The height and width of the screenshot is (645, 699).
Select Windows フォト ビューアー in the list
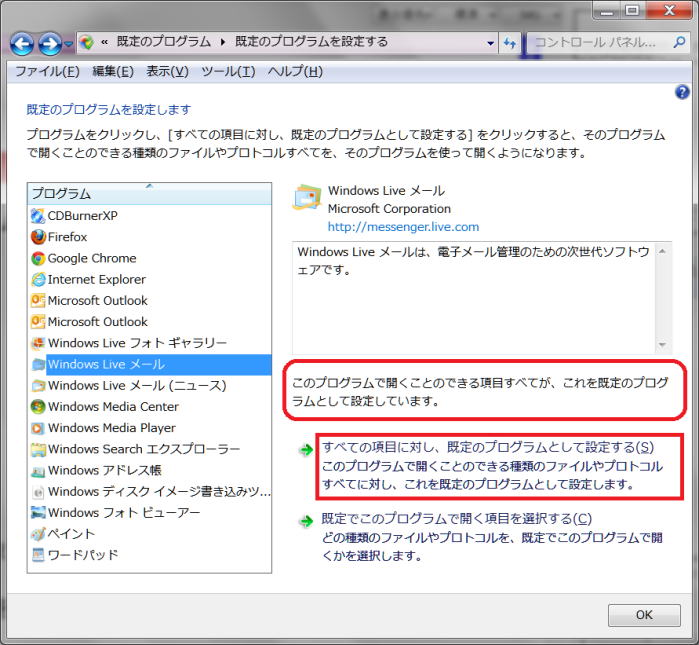point(124,513)
